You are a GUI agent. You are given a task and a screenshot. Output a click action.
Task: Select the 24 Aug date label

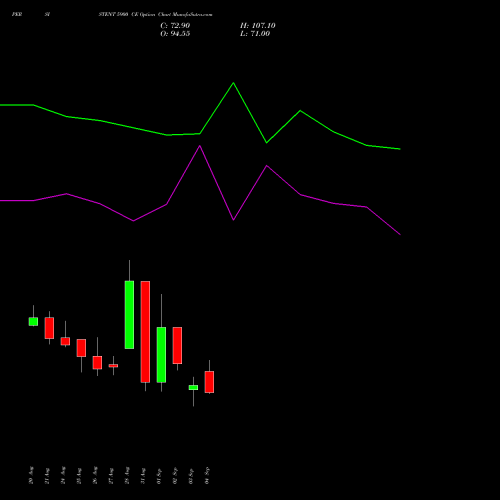tap(63, 475)
